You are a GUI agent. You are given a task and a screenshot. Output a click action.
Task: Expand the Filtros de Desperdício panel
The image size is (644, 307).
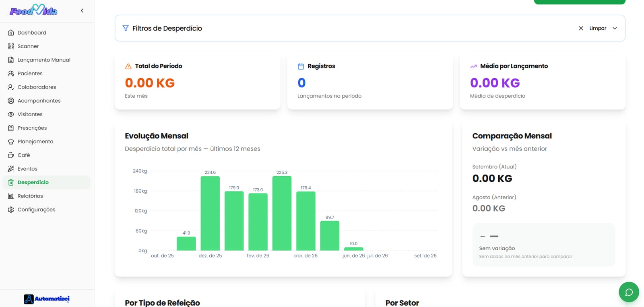click(x=615, y=28)
